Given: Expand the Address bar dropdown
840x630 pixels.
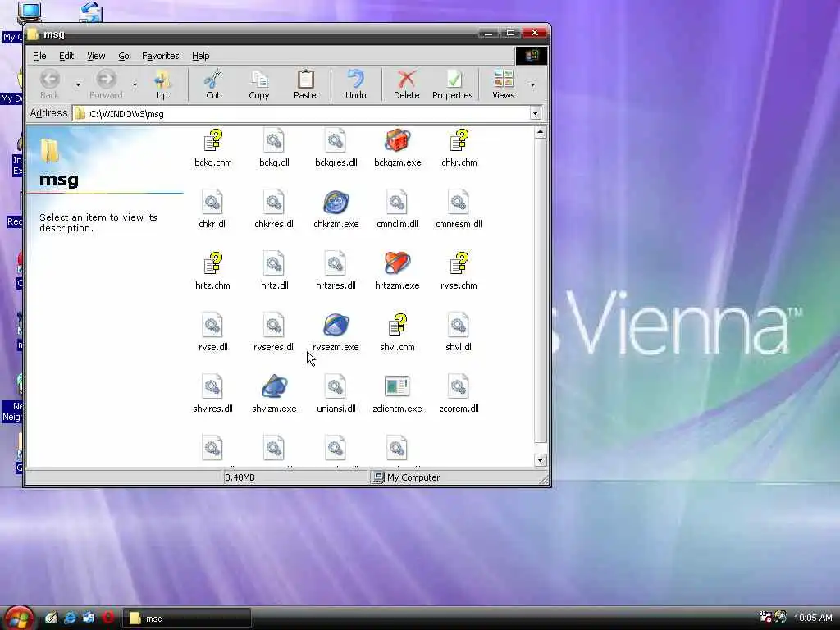Looking at the screenshot, I should [x=535, y=113].
